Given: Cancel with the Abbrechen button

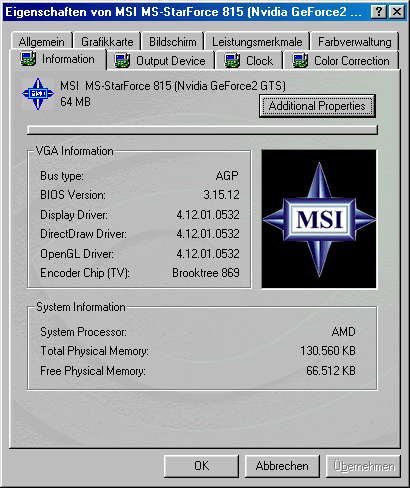Looking at the screenshot, I should (282, 466).
